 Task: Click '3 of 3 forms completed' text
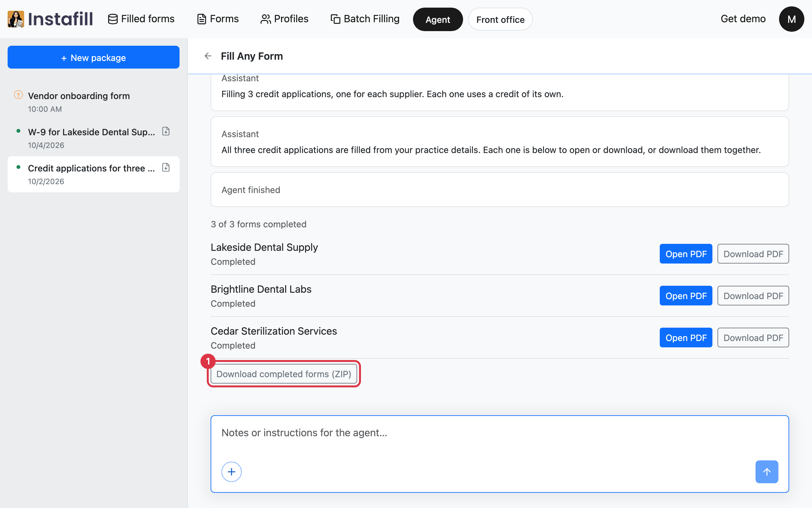(259, 224)
